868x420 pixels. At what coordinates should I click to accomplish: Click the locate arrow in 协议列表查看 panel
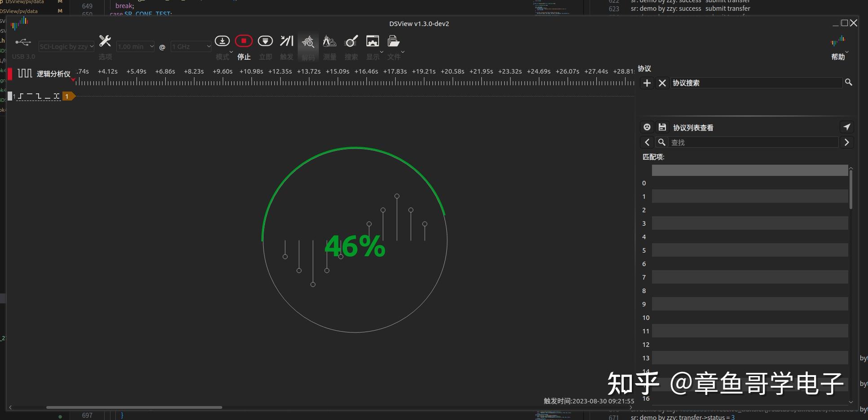[847, 127]
